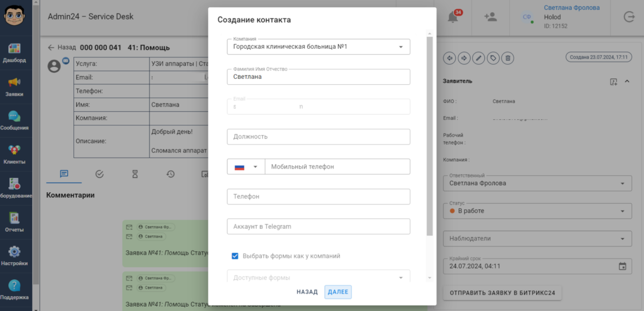This screenshot has width=644, height=311.
Task: Switch to the comments tab icon
Action: (64, 174)
